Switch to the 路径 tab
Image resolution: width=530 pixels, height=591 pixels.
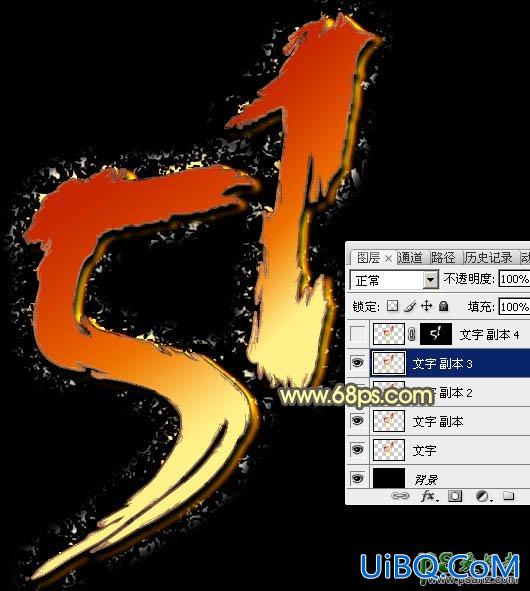[443, 258]
